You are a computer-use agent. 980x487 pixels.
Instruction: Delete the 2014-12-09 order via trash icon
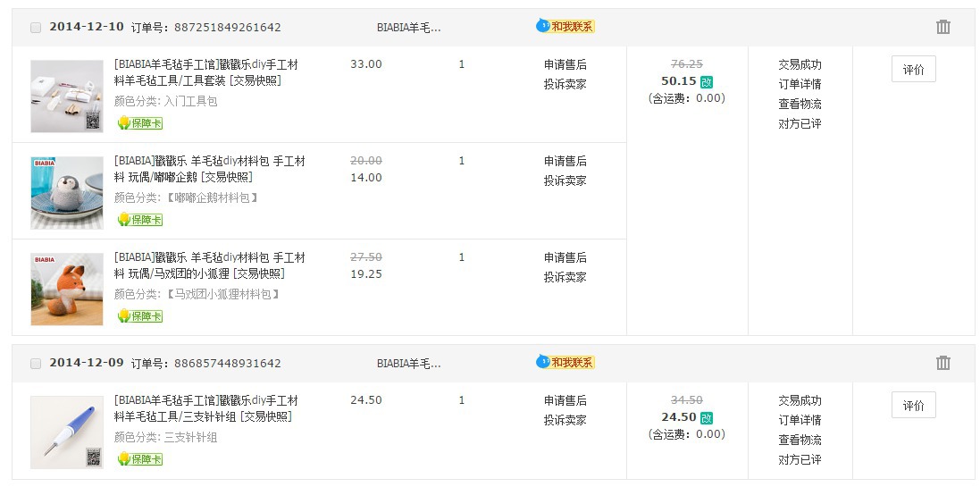pyautogui.click(x=942, y=363)
